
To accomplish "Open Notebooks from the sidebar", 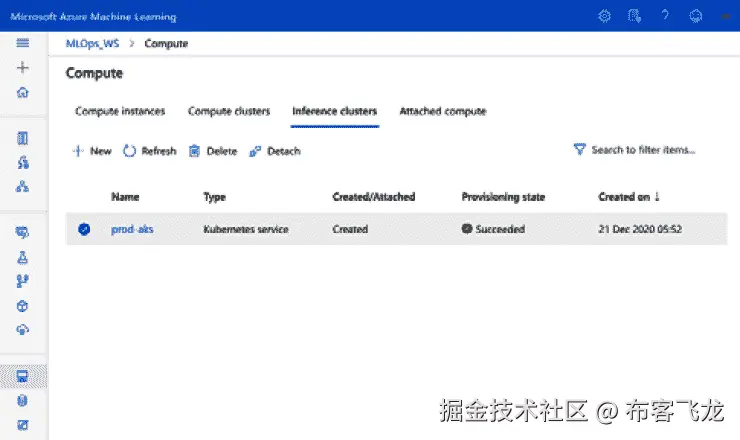I will click(23, 138).
